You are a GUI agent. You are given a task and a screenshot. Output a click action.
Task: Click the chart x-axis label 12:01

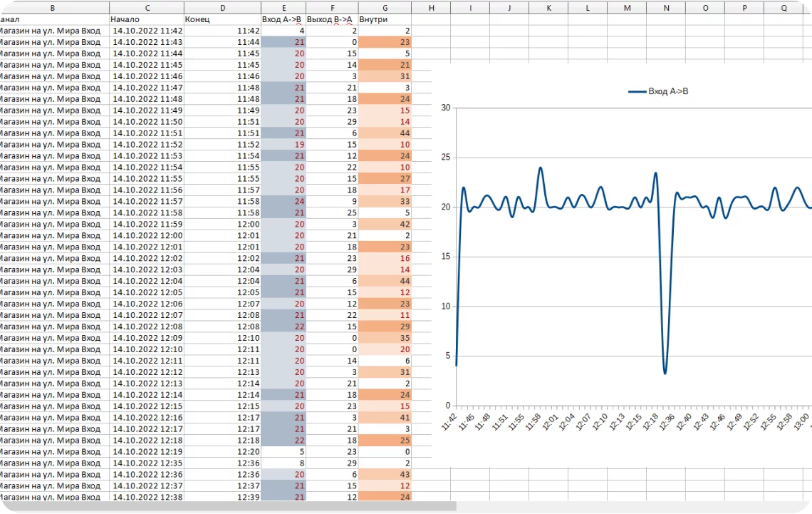tap(550, 422)
